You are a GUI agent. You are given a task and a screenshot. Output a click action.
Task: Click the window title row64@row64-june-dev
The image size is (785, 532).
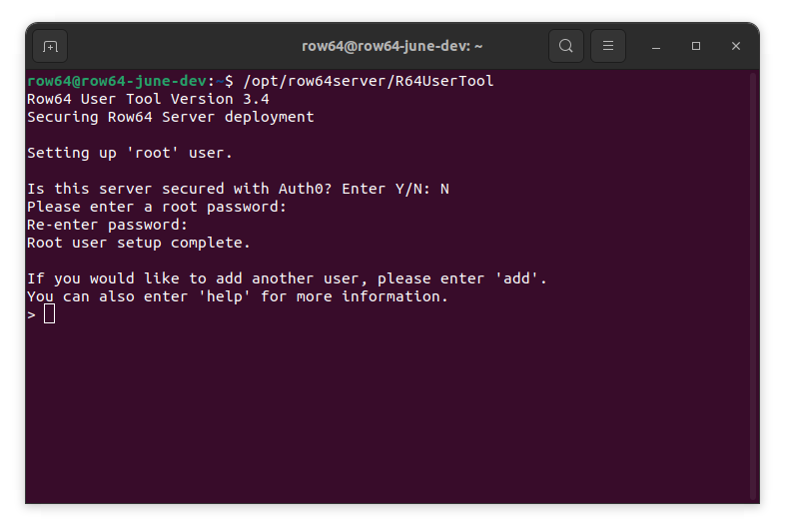[392, 46]
